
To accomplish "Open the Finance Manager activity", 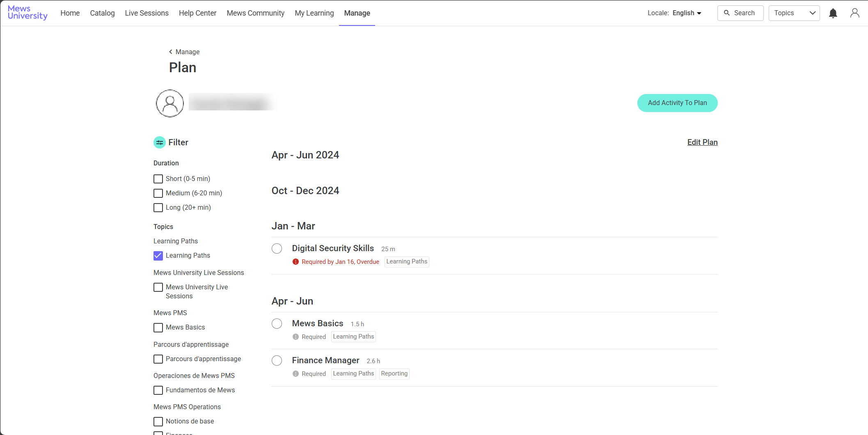I will coord(325,360).
